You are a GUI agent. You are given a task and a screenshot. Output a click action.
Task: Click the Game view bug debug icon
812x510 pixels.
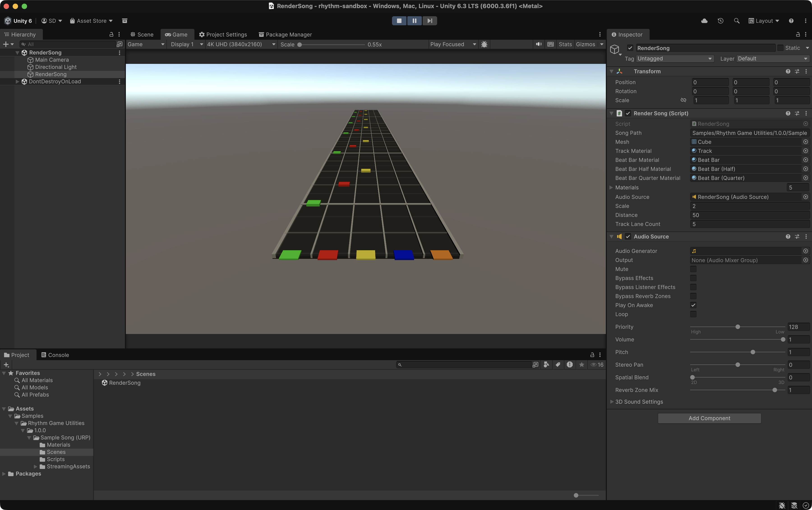click(x=484, y=44)
